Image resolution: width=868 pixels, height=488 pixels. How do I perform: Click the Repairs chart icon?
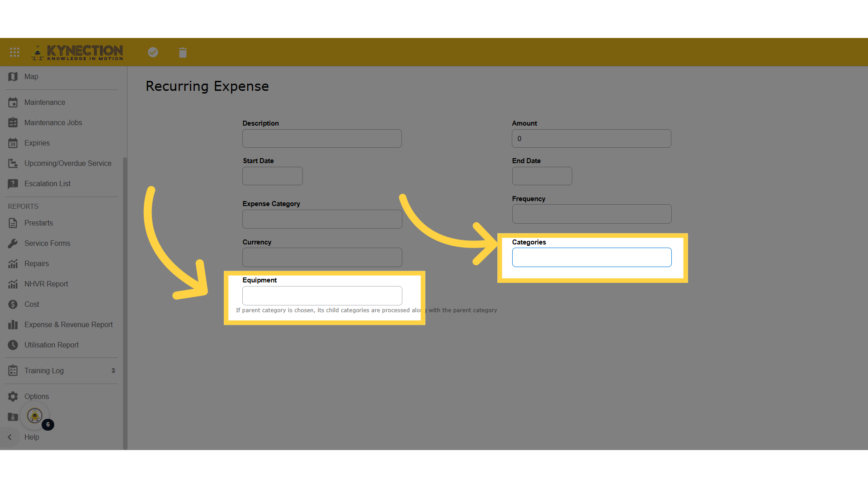pyautogui.click(x=13, y=264)
